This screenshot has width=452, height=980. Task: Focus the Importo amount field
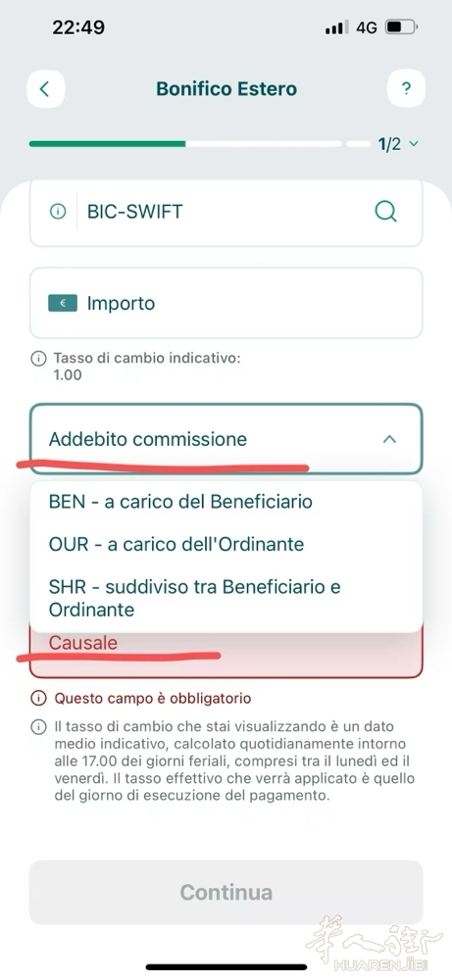[226, 303]
